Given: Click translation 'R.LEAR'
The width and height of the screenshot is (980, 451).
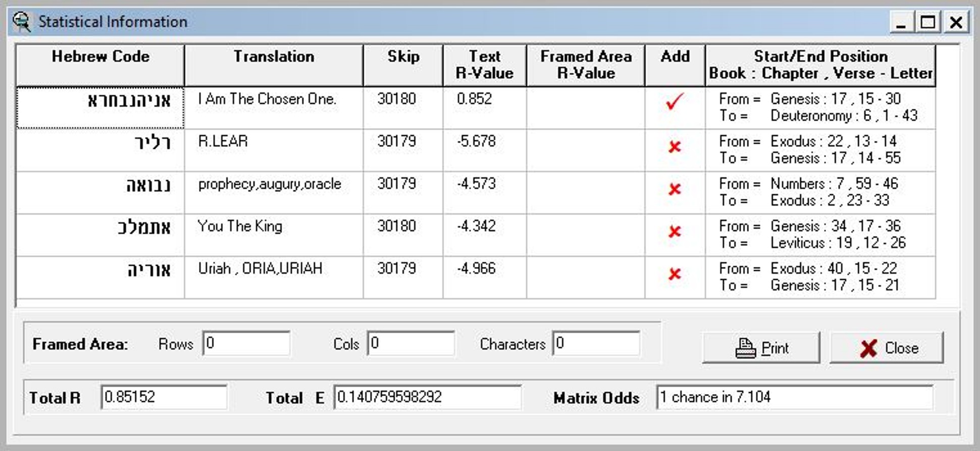Looking at the screenshot, I should [223, 141].
